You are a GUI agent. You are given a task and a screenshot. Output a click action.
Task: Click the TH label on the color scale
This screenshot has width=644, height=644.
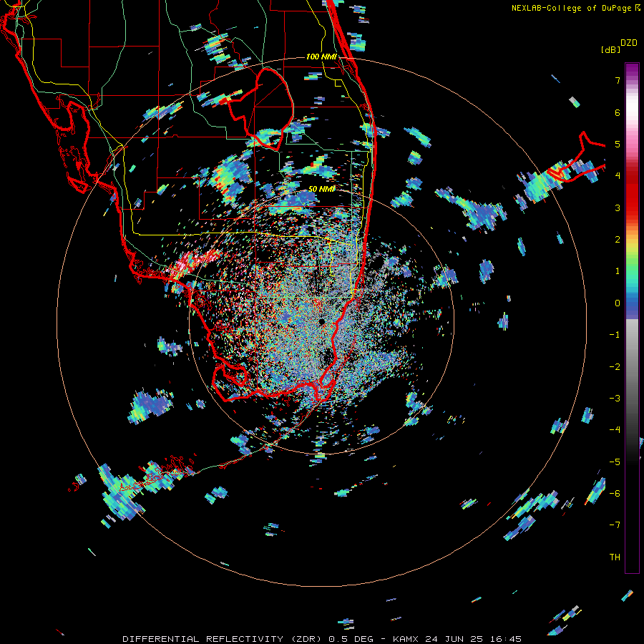point(615,557)
